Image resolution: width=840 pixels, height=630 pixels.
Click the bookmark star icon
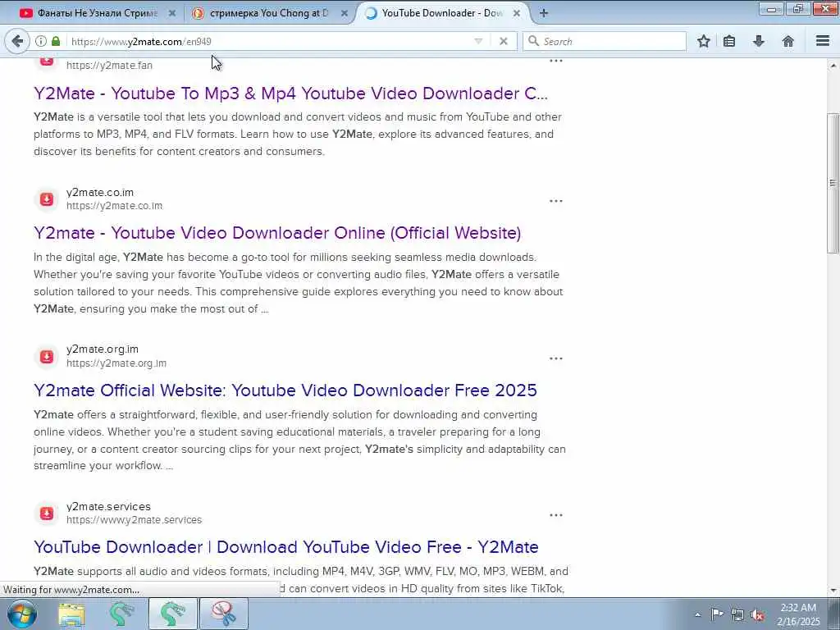tap(703, 41)
